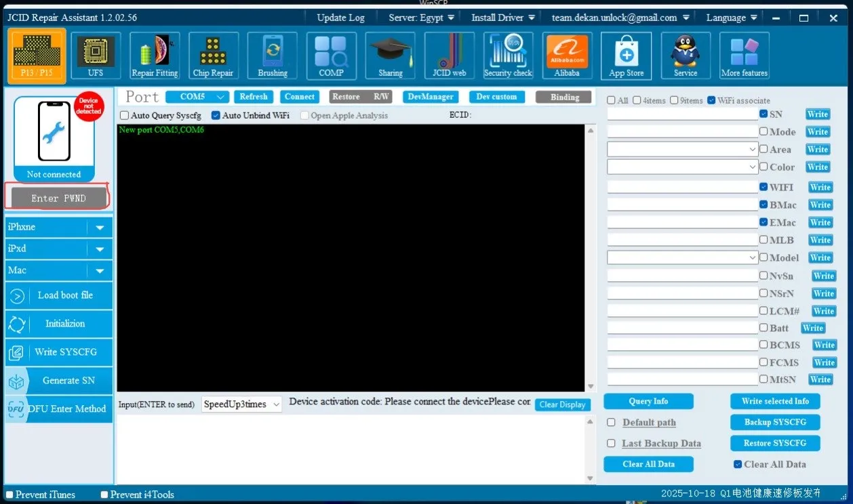Toggle Prevent i4Tools checkbox

[x=104, y=495]
